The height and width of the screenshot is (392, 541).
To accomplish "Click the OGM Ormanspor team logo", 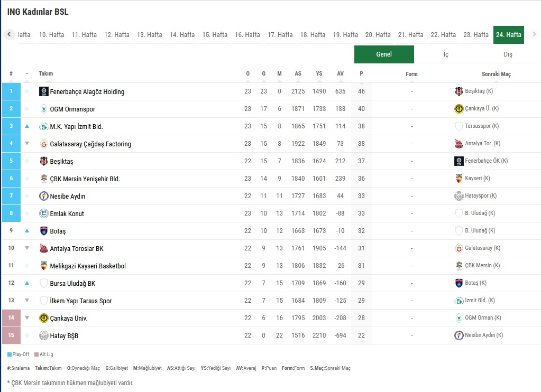I will coord(43,109).
